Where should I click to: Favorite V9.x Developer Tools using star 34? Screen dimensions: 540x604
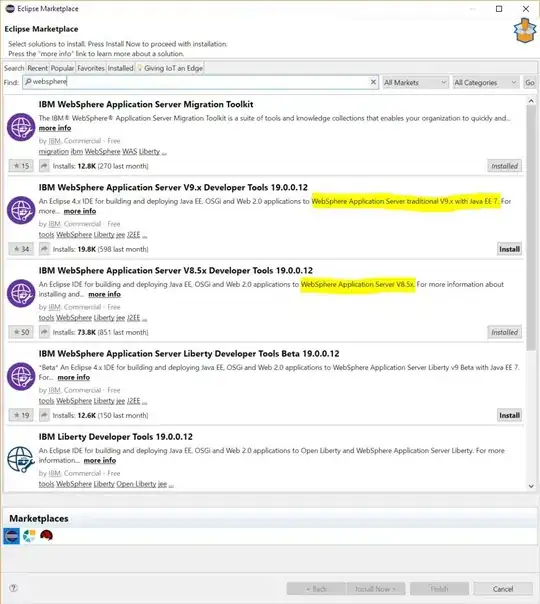click(x=21, y=249)
